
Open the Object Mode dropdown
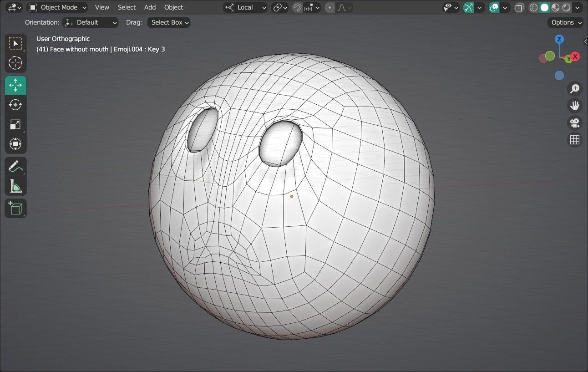[x=57, y=7]
